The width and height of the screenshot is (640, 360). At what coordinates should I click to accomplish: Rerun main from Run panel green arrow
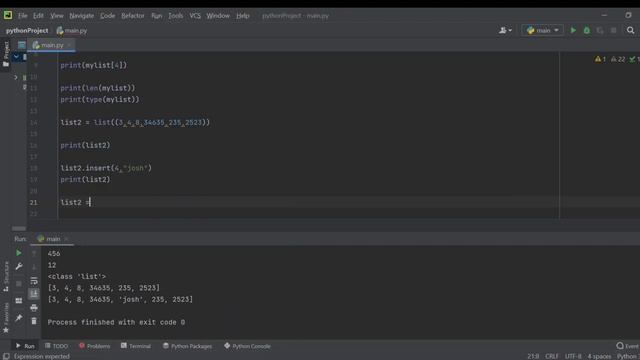(x=19, y=253)
